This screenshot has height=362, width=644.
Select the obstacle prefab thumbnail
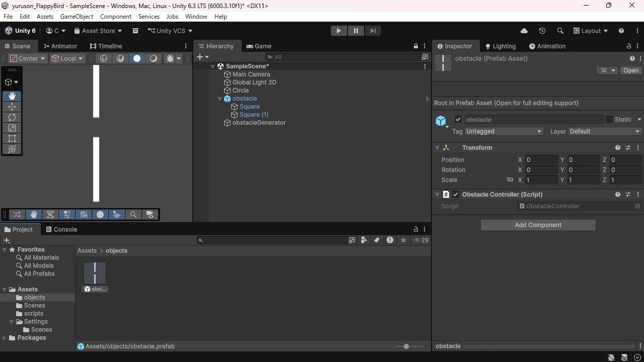pos(95,273)
